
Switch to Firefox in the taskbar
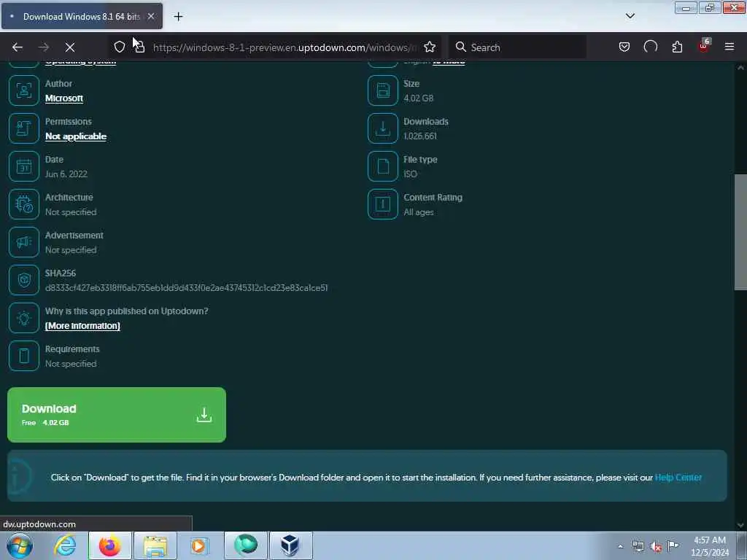point(109,545)
